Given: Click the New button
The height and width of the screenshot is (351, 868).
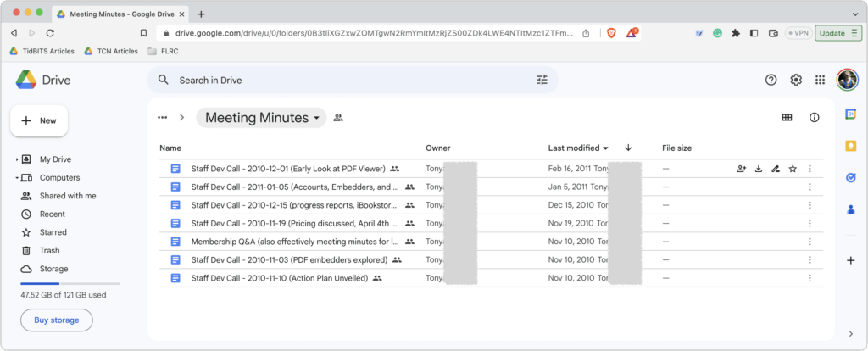Looking at the screenshot, I should (x=39, y=120).
